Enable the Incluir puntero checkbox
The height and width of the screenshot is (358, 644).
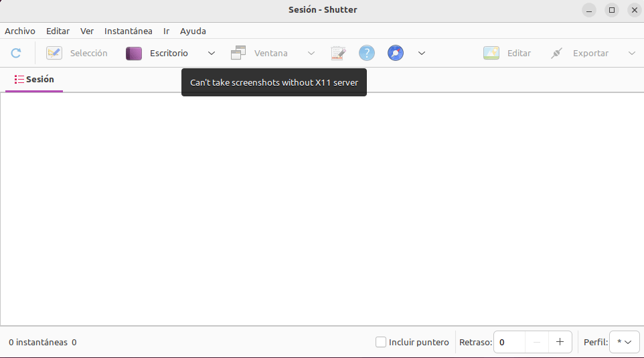click(381, 342)
